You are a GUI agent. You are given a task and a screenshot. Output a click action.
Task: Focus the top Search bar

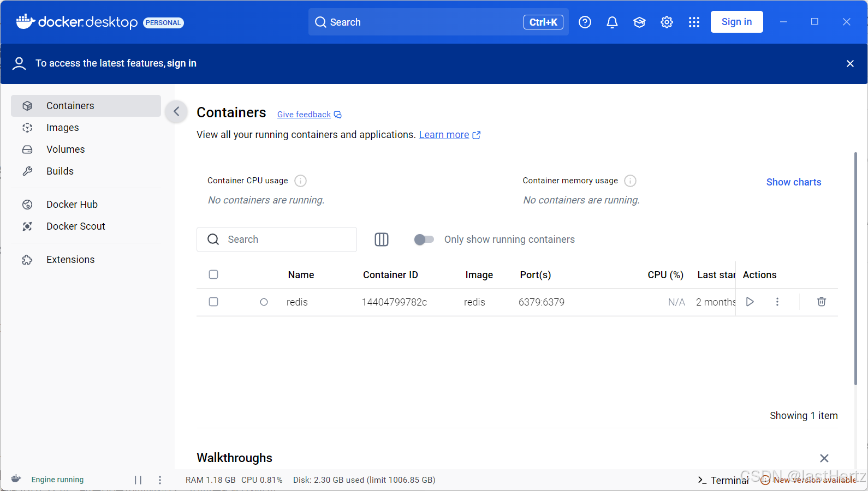pos(438,22)
